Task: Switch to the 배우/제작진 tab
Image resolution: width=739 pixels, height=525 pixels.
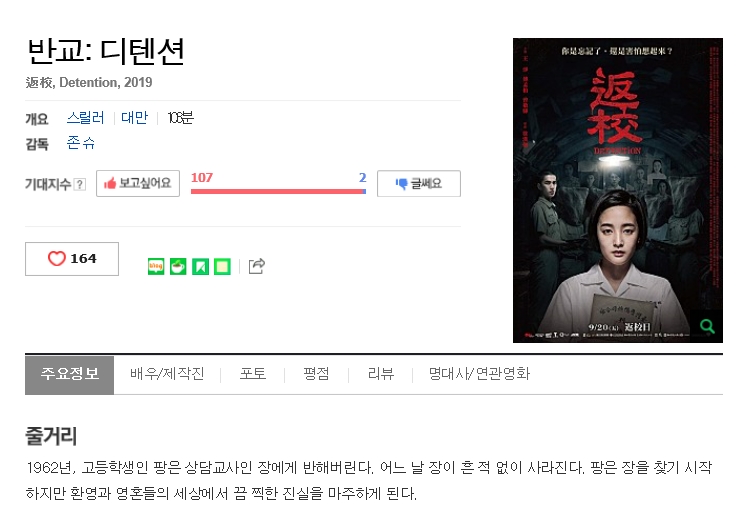Action: point(167,374)
